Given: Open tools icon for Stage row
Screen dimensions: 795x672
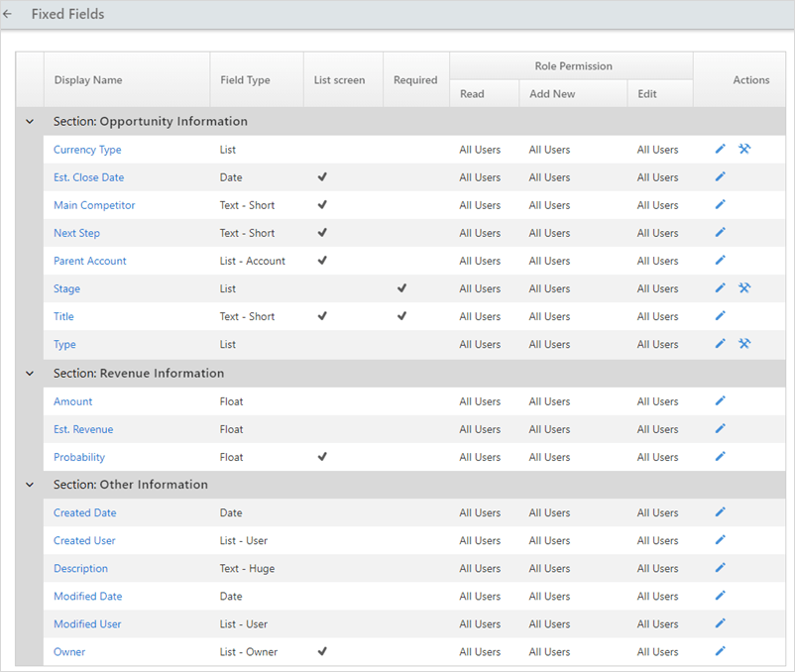Looking at the screenshot, I should click(744, 288).
